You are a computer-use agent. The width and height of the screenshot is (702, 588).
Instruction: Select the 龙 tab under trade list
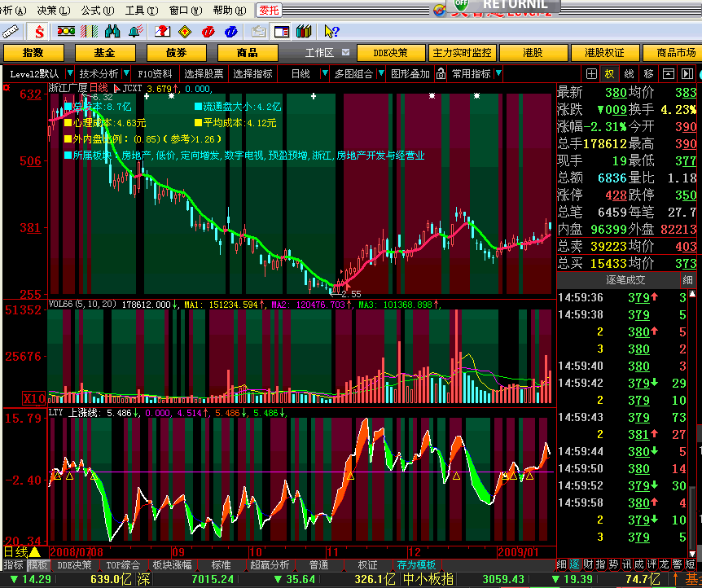pyautogui.click(x=665, y=564)
